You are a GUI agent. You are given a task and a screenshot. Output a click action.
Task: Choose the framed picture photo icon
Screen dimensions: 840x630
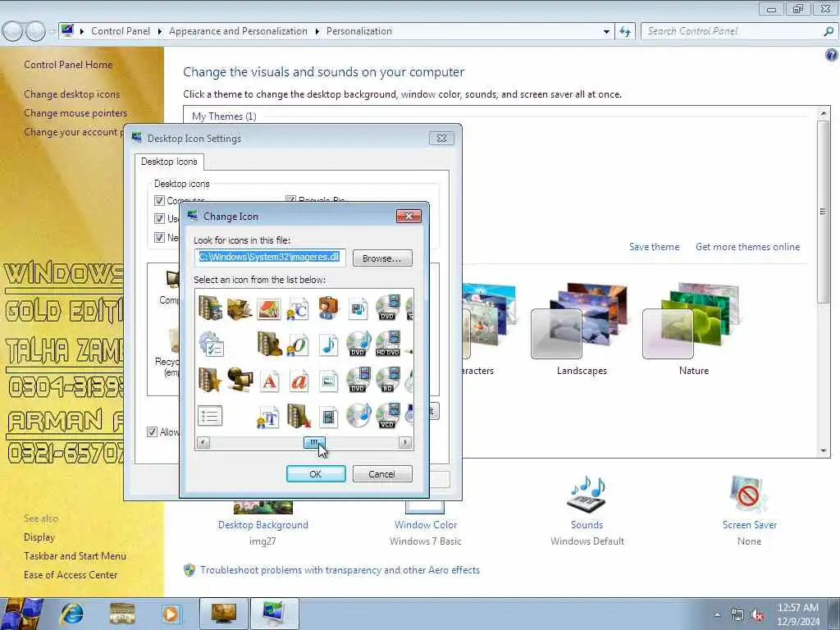click(268, 309)
